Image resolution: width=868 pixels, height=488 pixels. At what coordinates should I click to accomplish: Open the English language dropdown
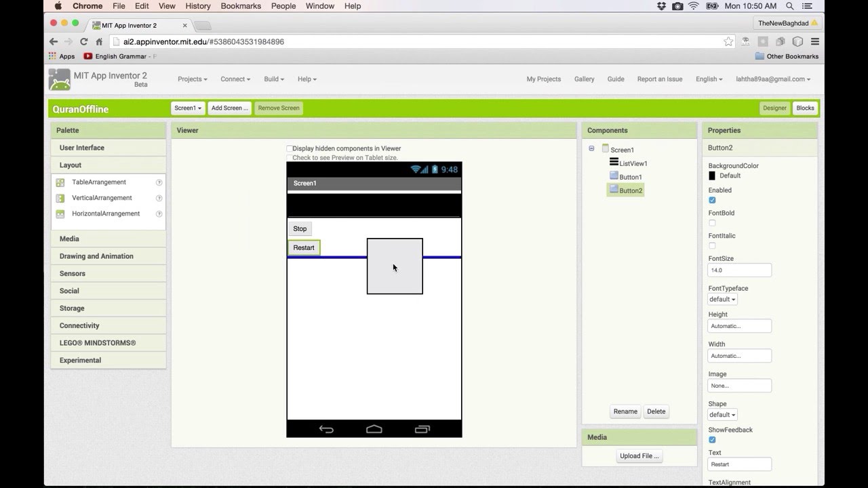click(x=709, y=79)
